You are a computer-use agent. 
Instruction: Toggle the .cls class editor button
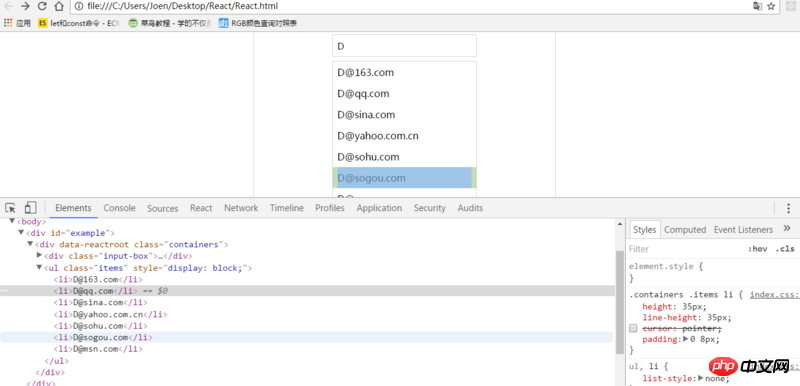785,249
